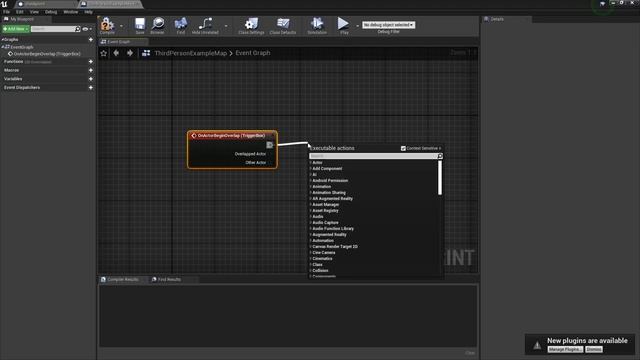The height and width of the screenshot is (360, 640).
Task: Click the green Add New button
Action: 16,29
